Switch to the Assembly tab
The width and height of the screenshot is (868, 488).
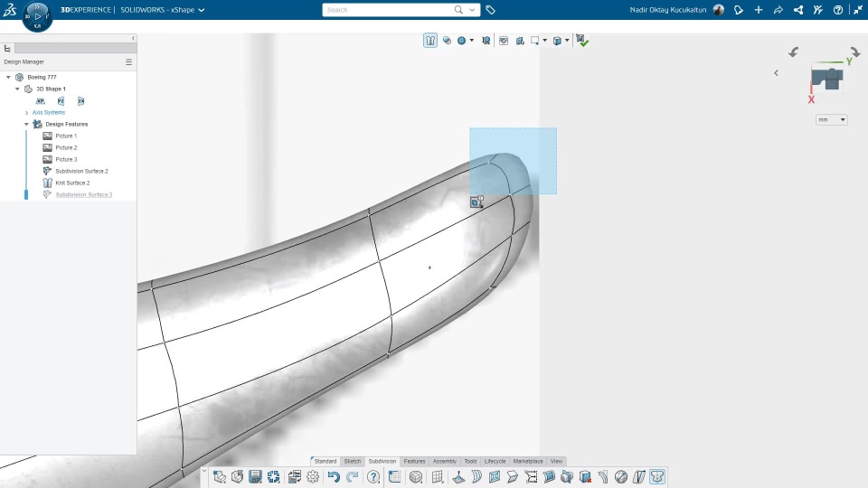(x=445, y=461)
